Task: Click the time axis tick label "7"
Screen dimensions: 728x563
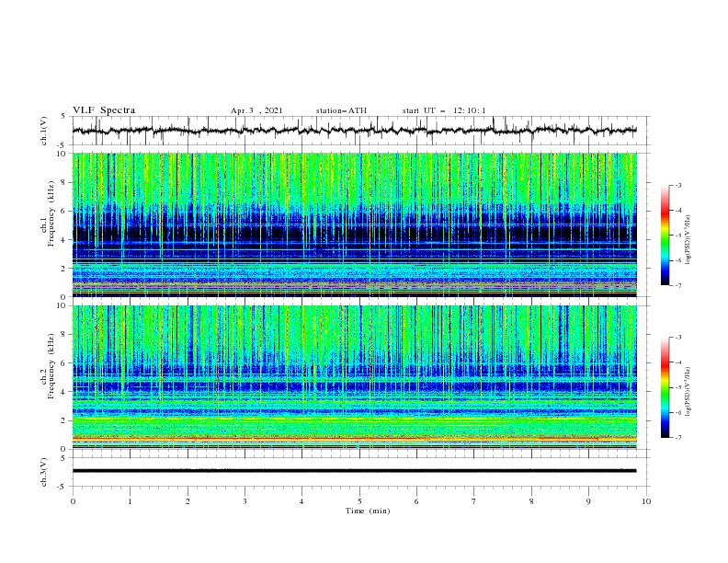Action: 474,501
